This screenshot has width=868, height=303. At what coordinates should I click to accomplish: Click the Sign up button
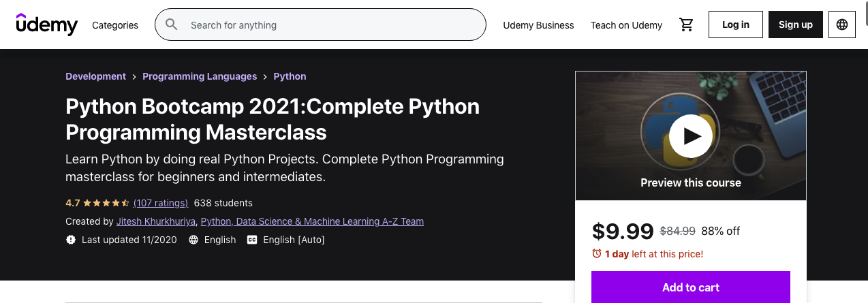point(796,25)
